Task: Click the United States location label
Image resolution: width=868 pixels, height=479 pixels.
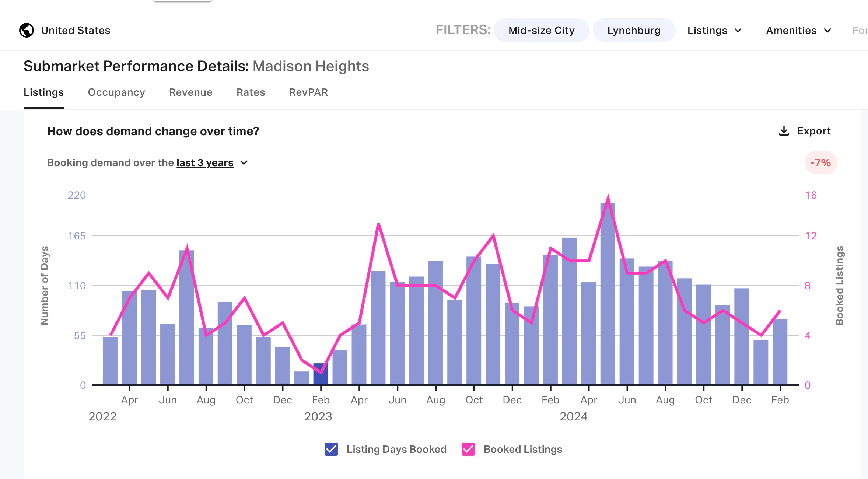Action: point(76,30)
